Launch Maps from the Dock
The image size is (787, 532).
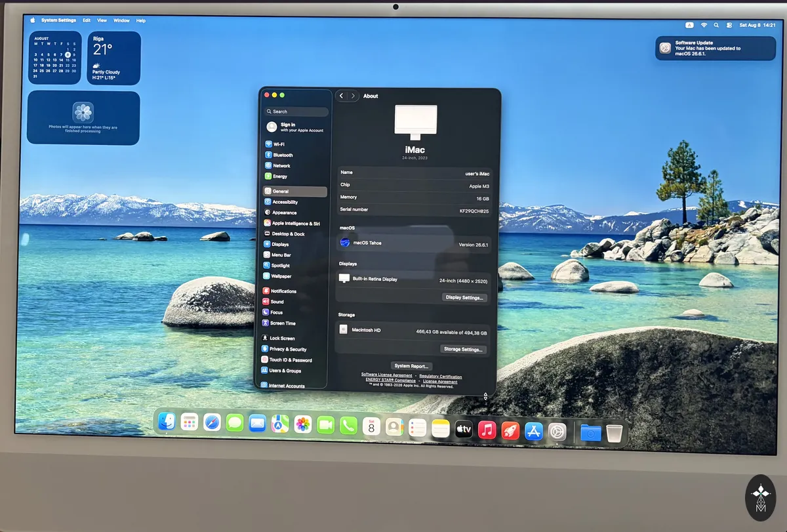click(x=280, y=424)
